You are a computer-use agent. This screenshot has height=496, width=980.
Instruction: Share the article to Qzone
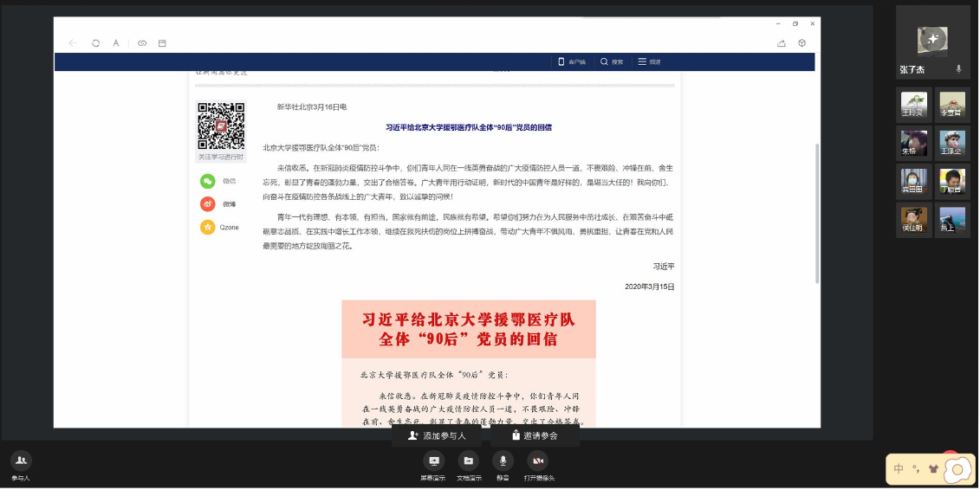click(x=208, y=228)
